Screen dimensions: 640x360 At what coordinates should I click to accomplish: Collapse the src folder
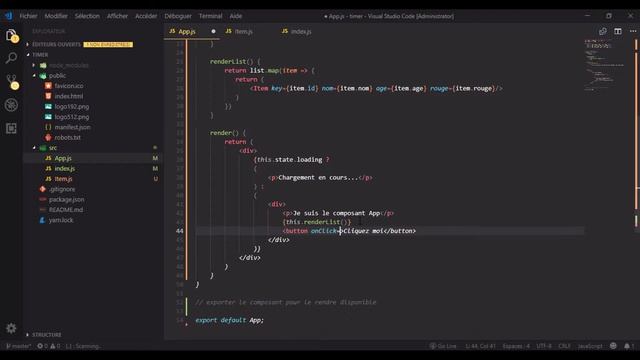click(53, 148)
